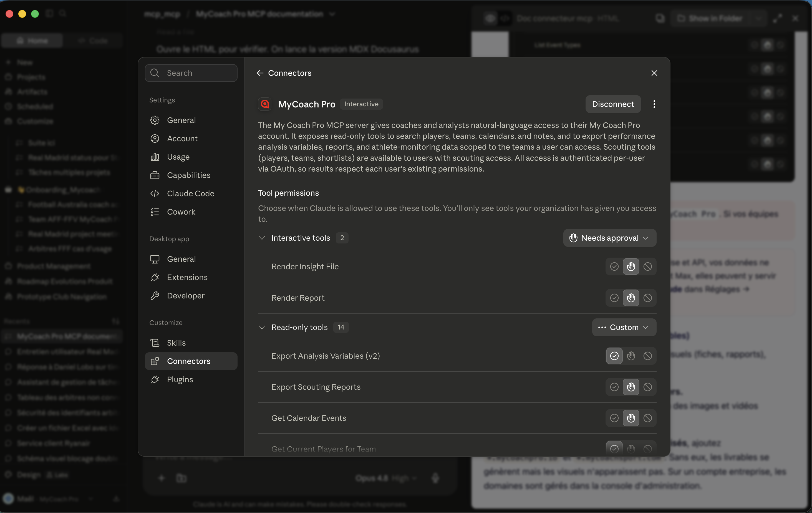Image resolution: width=812 pixels, height=513 pixels.
Task: Collapse the Read-only tools section
Action: tap(262, 327)
